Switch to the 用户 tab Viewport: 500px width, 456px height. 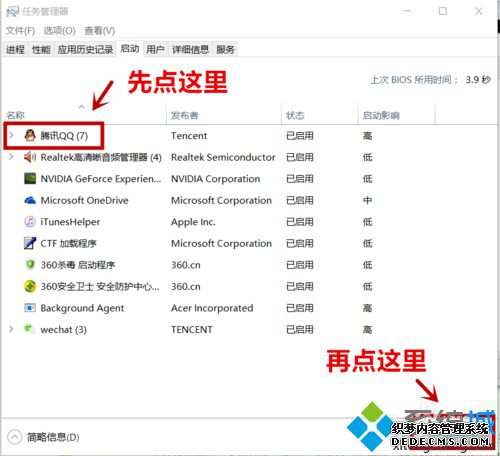[x=155, y=50]
